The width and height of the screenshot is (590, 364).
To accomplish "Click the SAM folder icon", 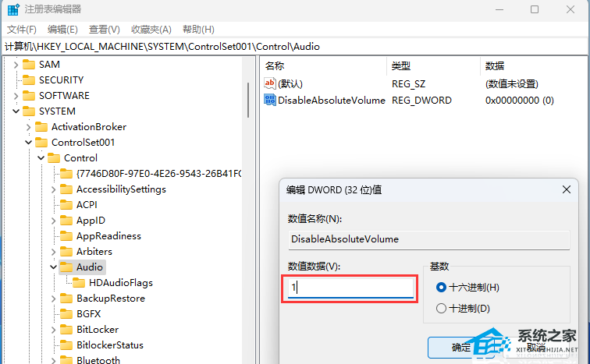I will (x=29, y=65).
